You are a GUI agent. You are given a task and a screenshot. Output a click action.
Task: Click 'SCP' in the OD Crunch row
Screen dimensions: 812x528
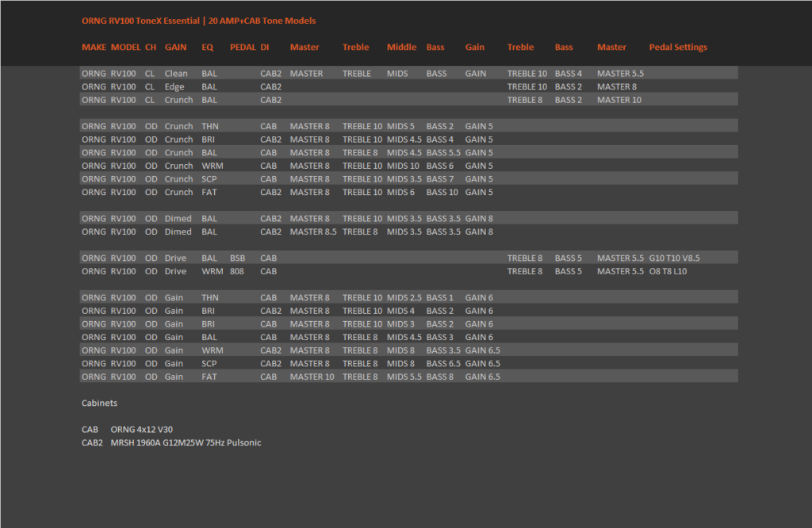click(209, 179)
